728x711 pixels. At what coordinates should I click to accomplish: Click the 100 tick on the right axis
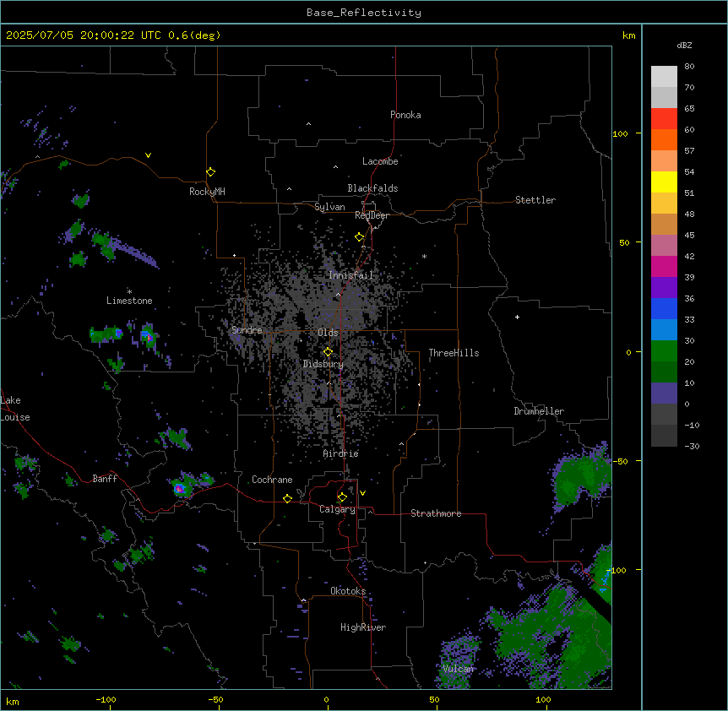click(x=620, y=133)
